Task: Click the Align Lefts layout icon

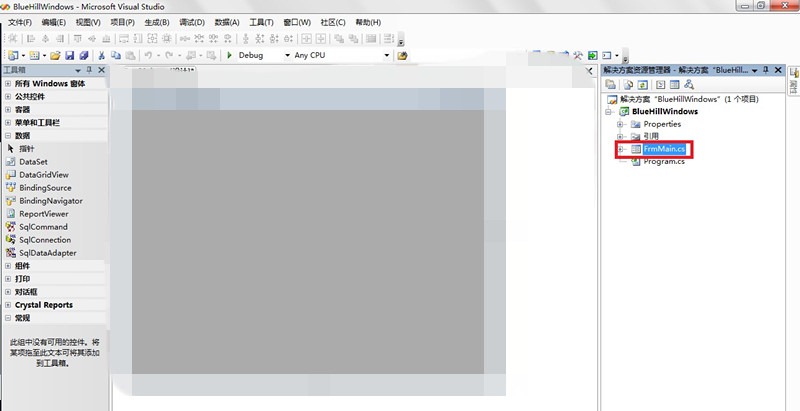Action: (x=31, y=39)
